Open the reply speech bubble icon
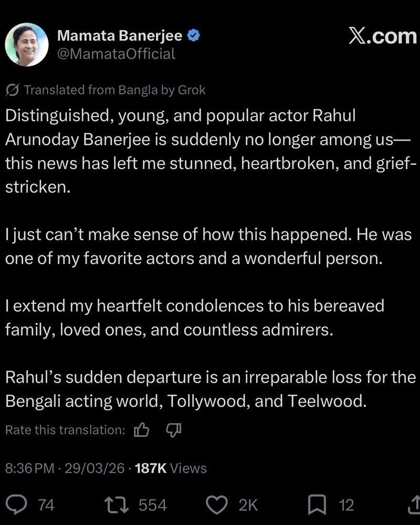 click(19, 505)
